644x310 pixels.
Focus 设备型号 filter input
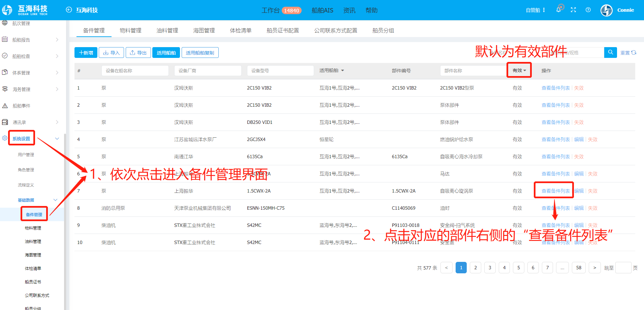coord(280,71)
